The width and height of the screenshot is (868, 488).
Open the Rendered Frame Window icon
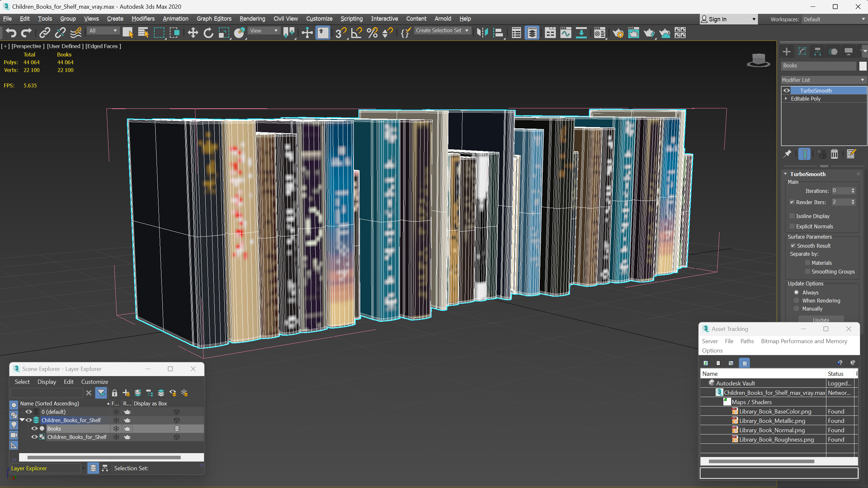coord(633,33)
